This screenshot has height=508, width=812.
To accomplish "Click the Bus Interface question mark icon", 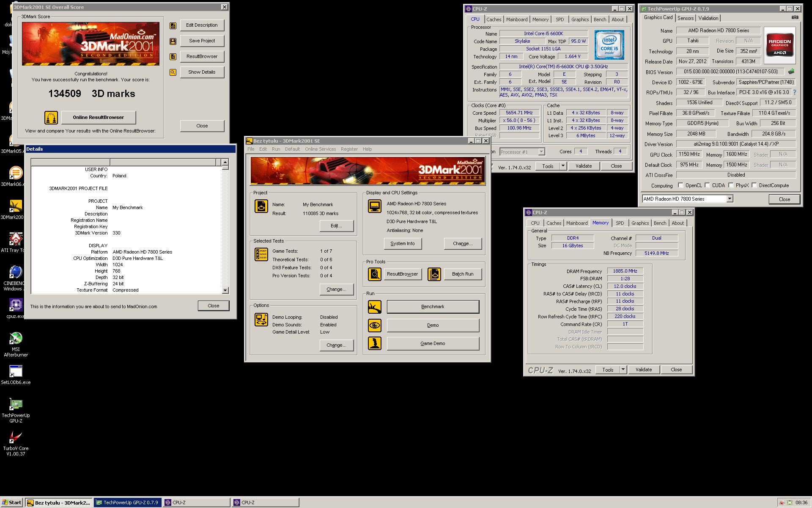I will tap(794, 92).
